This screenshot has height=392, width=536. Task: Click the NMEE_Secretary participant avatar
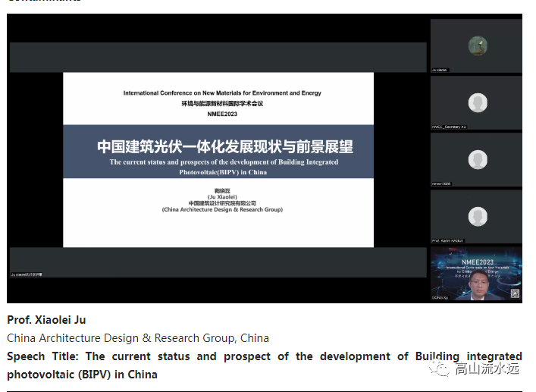pyautogui.click(x=478, y=103)
